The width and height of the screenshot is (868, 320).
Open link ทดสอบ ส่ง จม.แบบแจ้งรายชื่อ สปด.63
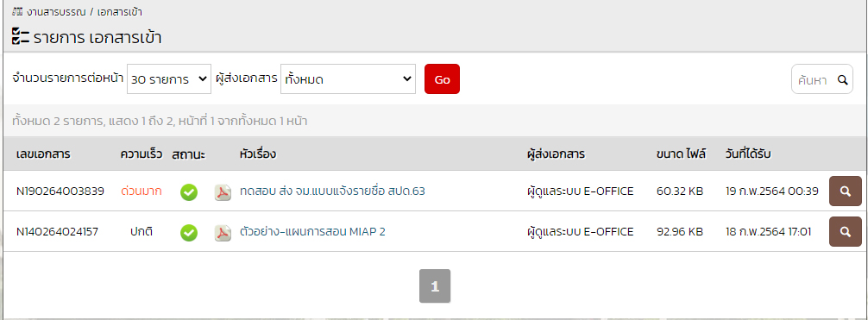click(332, 191)
